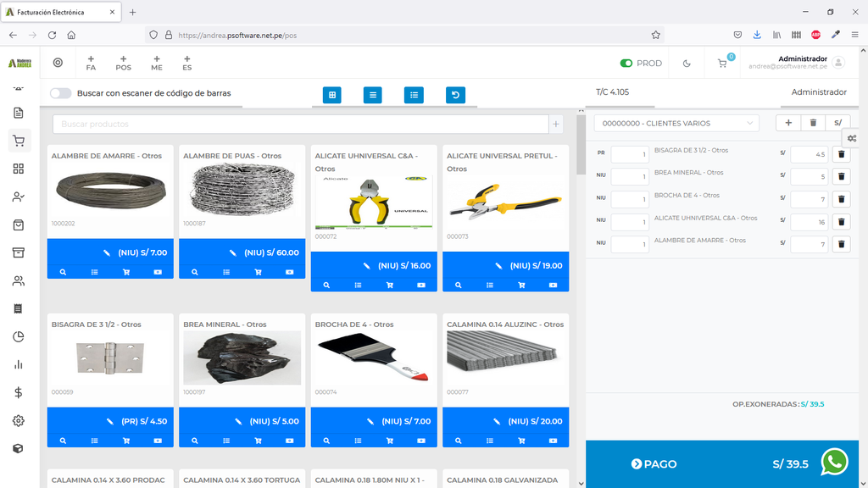Open the + POS menu item
The width and height of the screenshot is (868, 488).
(x=124, y=63)
